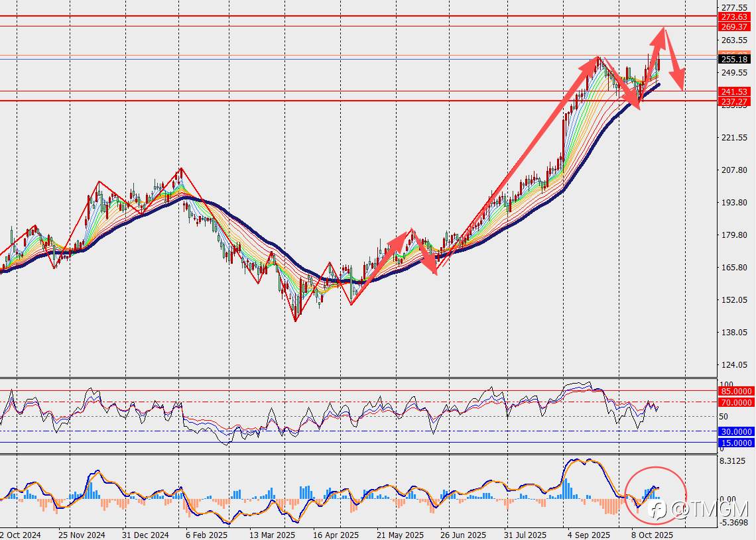
Task: Click the 13 Mar 2025 date label
Action: point(272,535)
